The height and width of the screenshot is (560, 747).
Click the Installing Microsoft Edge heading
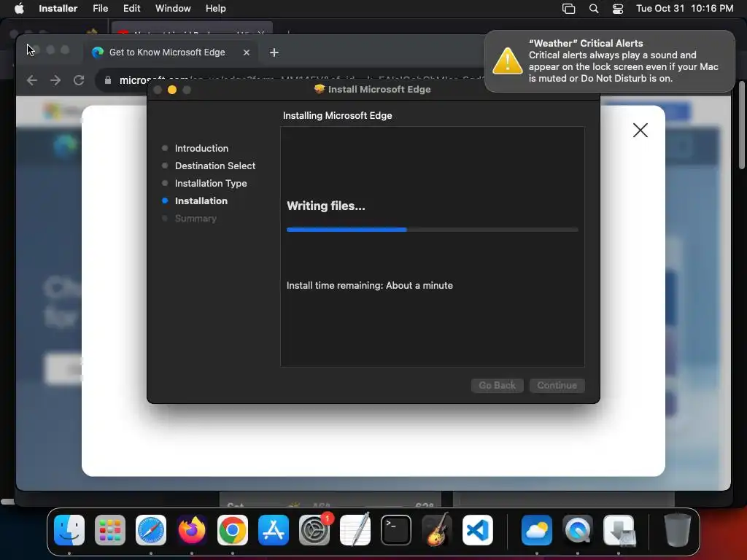[337, 116]
